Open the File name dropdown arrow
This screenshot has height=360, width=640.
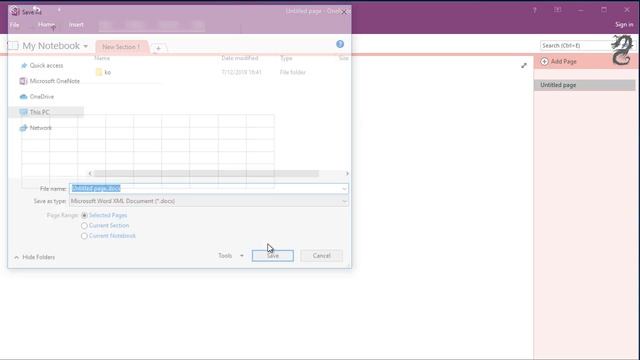pyautogui.click(x=344, y=189)
